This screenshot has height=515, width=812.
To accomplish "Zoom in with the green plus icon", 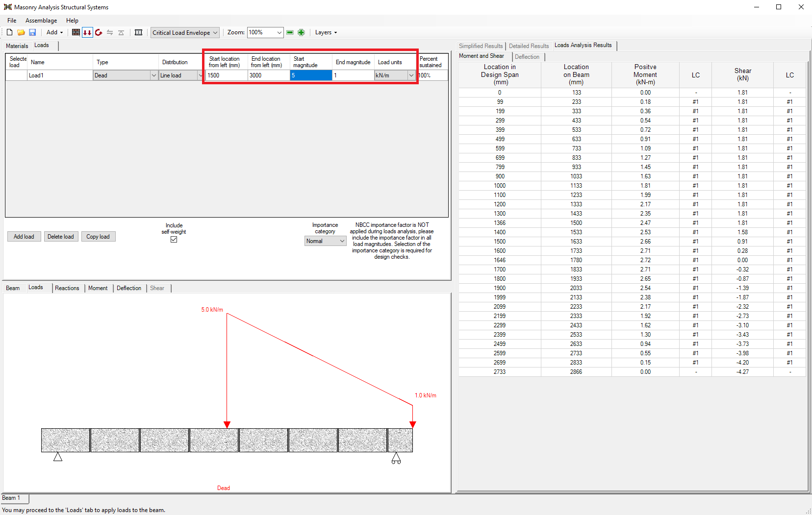I will coord(301,32).
